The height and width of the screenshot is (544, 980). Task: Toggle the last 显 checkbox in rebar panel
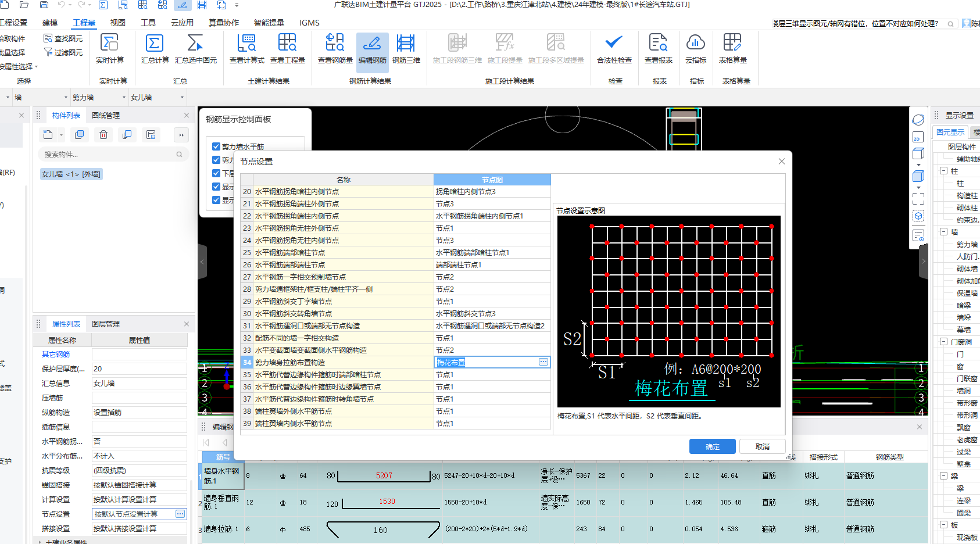point(216,200)
